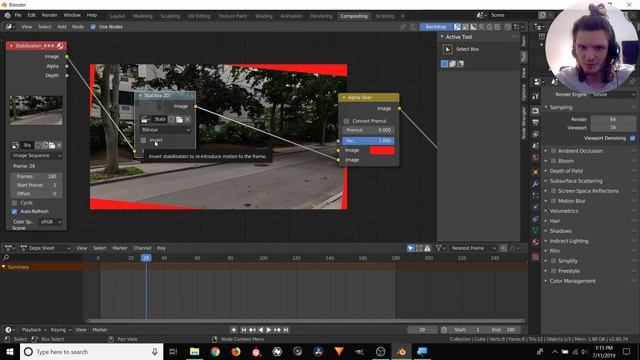Viewport: 640px width, 360px height.
Task: Open the Node Wrangler sidebar tab
Action: [x=523, y=123]
